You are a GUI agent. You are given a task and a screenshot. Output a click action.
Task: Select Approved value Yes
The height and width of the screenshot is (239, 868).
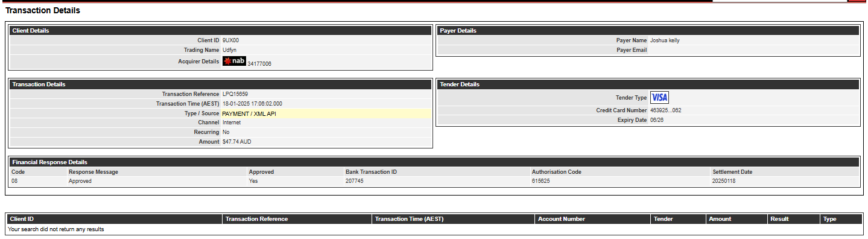pyautogui.click(x=253, y=181)
